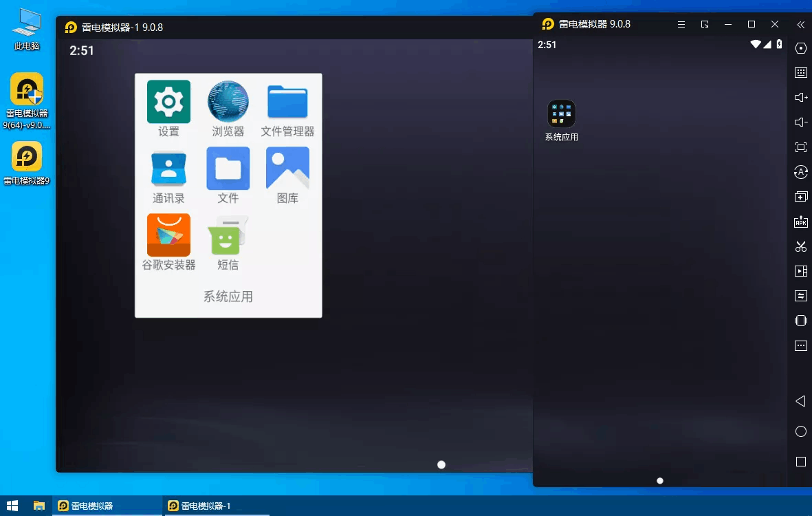
Task: Open the sidebar more options panel
Action: (800, 345)
